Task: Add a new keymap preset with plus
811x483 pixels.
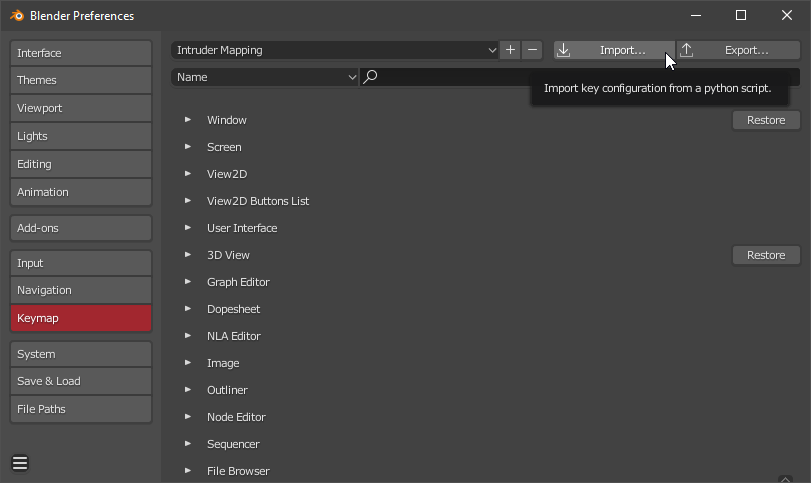Action: click(510, 50)
